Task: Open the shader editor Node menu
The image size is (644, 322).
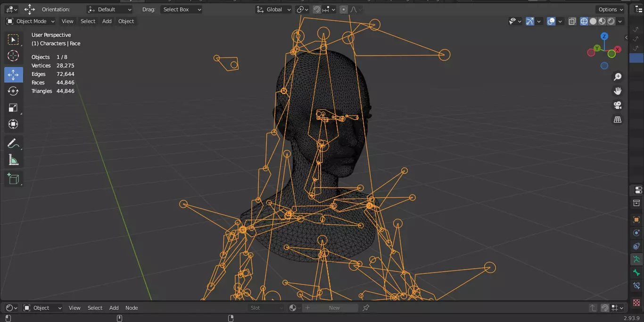Action: tap(132, 308)
